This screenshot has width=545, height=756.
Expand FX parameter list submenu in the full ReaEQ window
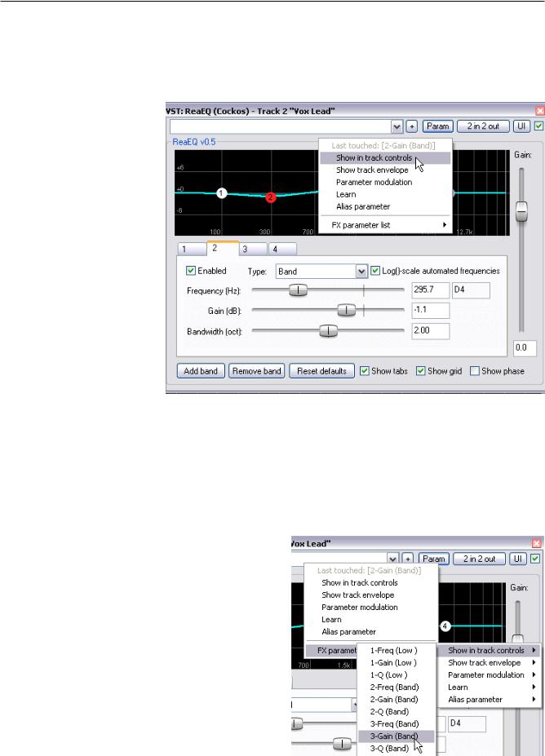385,225
